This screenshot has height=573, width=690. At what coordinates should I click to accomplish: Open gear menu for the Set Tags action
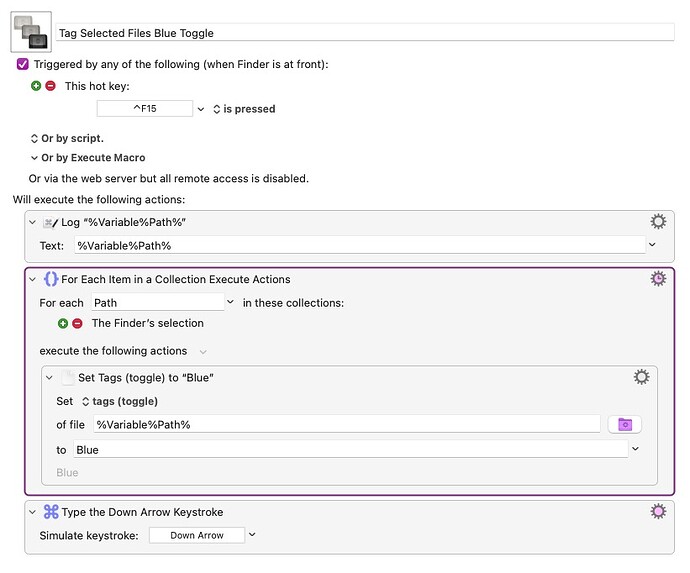point(642,377)
